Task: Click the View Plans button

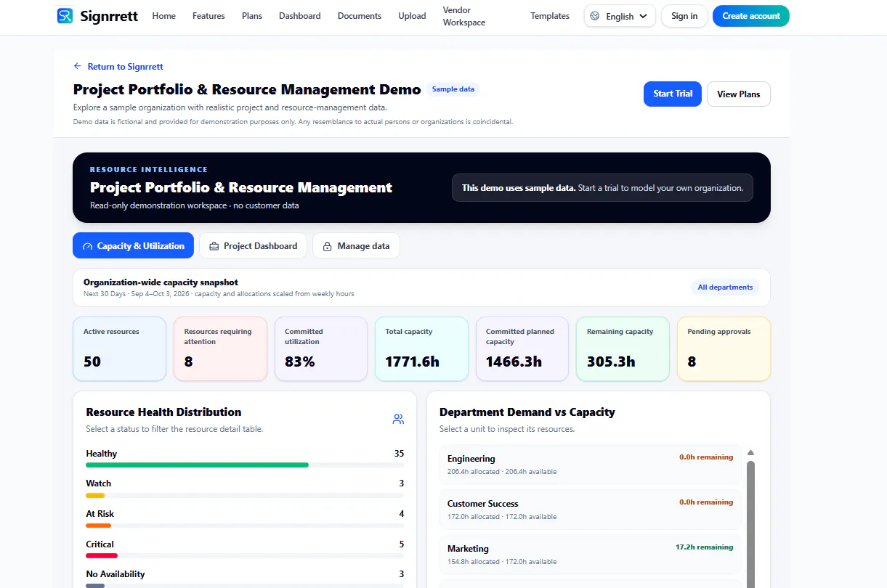Action: pos(738,94)
